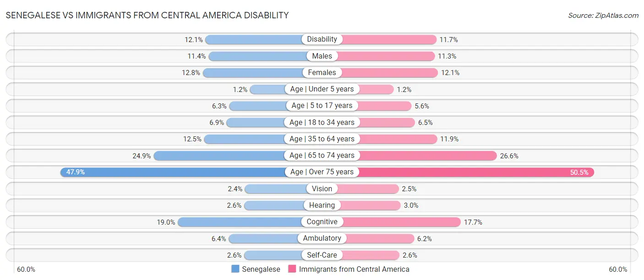Screen dimensions: 644x280
Task: Click the Self-Care category label
Action: (x=322, y=255)
